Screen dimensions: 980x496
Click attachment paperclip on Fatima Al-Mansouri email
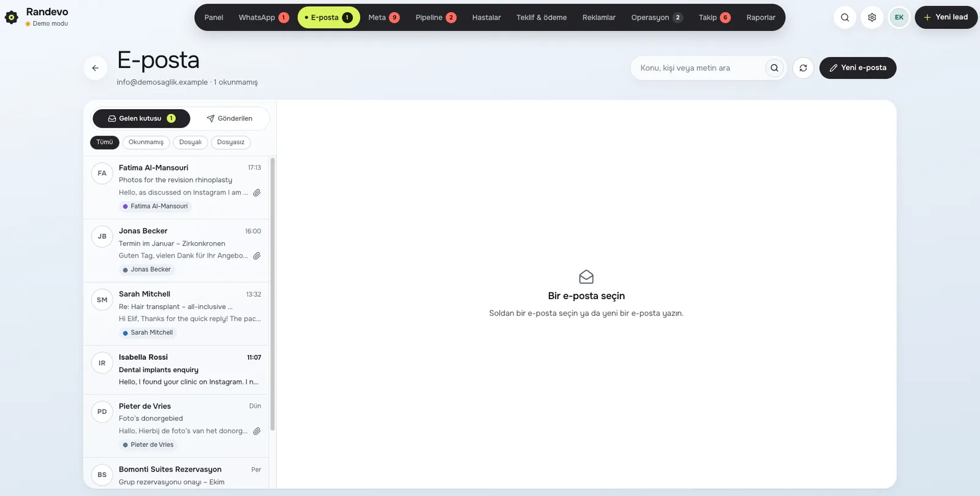click(x=257, y=193)
